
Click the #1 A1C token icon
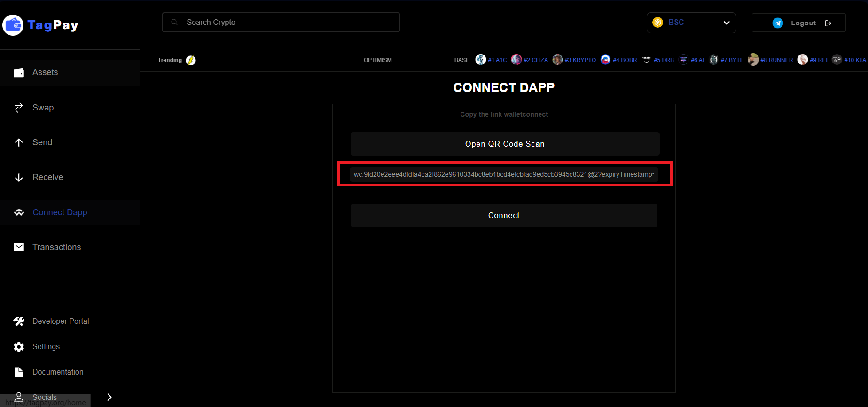pyautogui.click(x=480, y=60)
